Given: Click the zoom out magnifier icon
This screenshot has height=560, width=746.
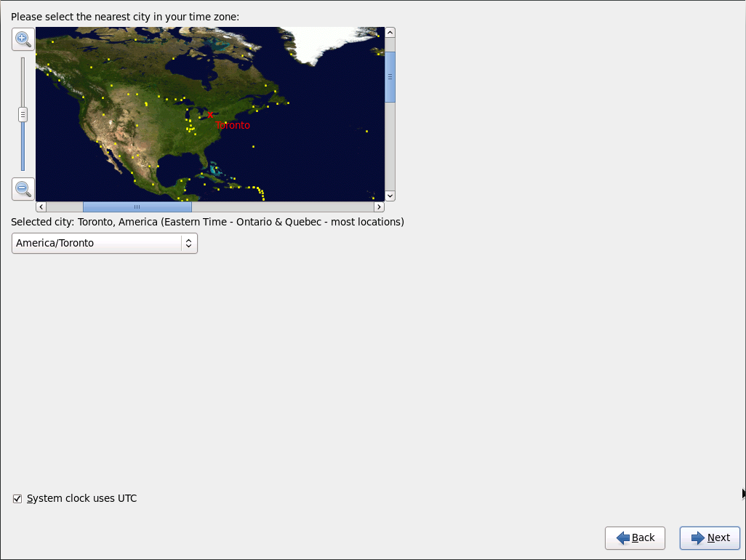Looking at the screenshot, I should pyautogui.click(x=23, y=189).
